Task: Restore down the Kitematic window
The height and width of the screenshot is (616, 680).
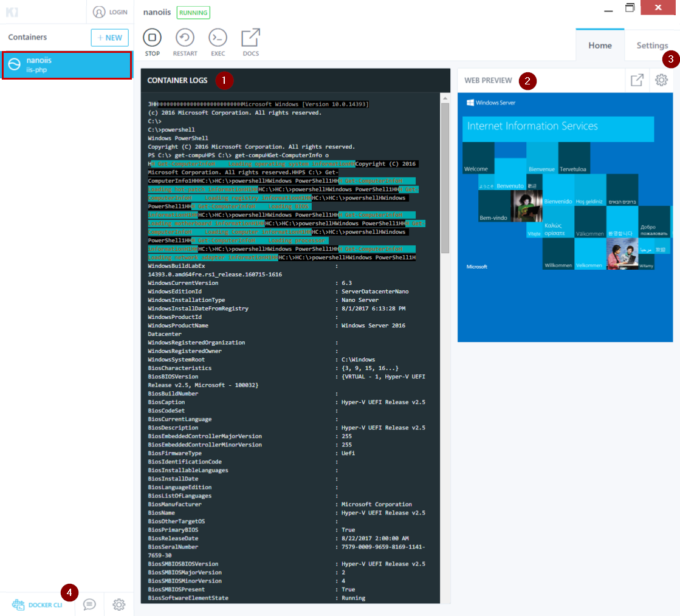Action: tap(630, 9)
